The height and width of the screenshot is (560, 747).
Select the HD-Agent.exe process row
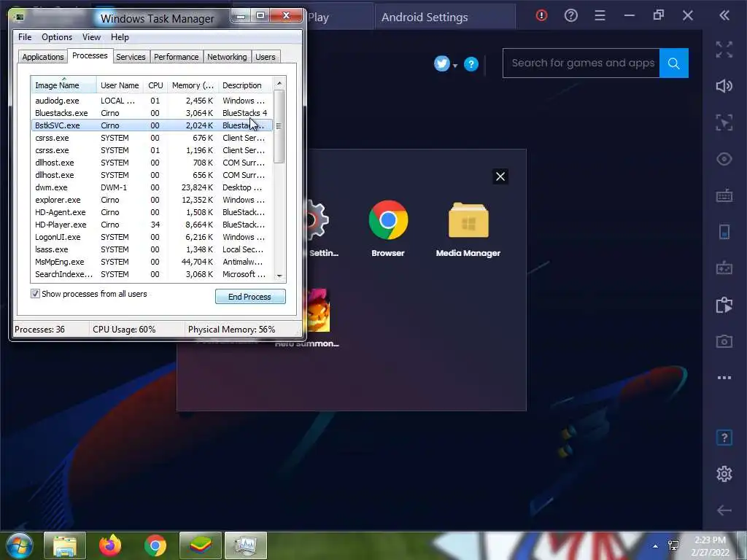(x=152, y=212)
